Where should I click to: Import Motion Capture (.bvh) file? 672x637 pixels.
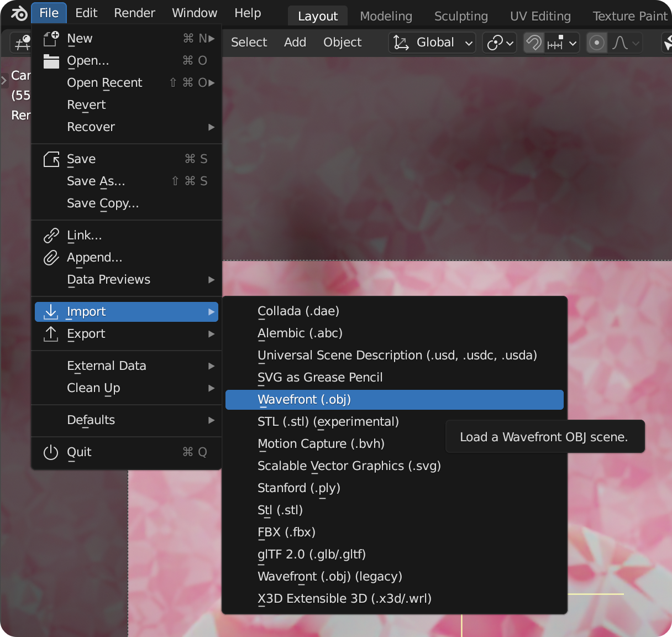(395, 444)
